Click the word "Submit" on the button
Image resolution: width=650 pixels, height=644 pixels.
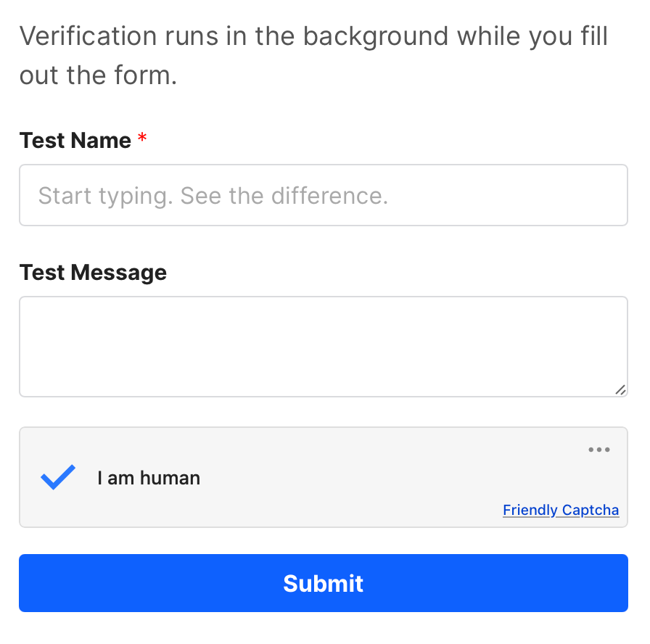324,584
